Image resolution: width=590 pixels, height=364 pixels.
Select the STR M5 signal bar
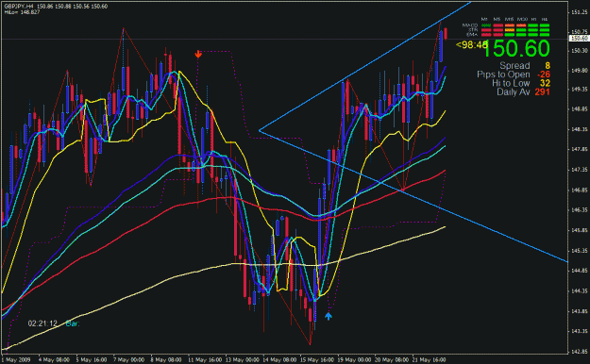click(x=498, y=30)
